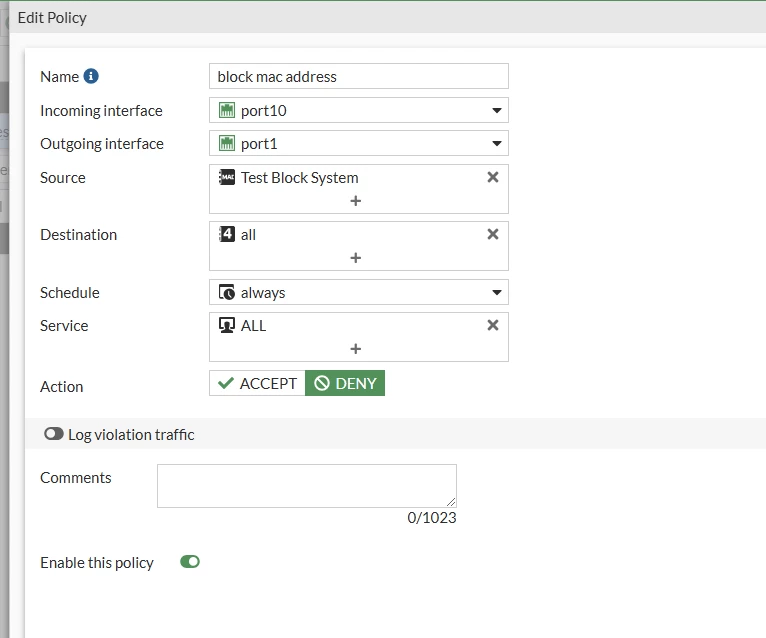This screenshot has height=638, width=766.
Task: Edit the policy Name field
Action: point(359,76)
